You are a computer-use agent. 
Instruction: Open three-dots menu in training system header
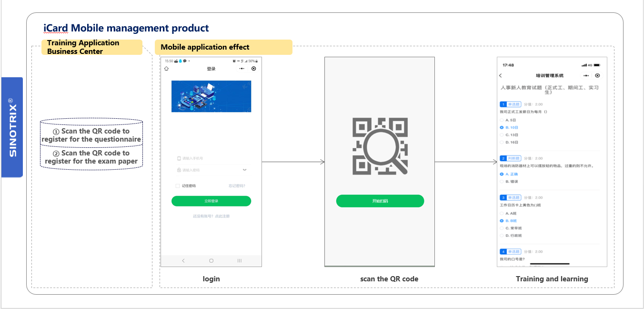point(586,76)
